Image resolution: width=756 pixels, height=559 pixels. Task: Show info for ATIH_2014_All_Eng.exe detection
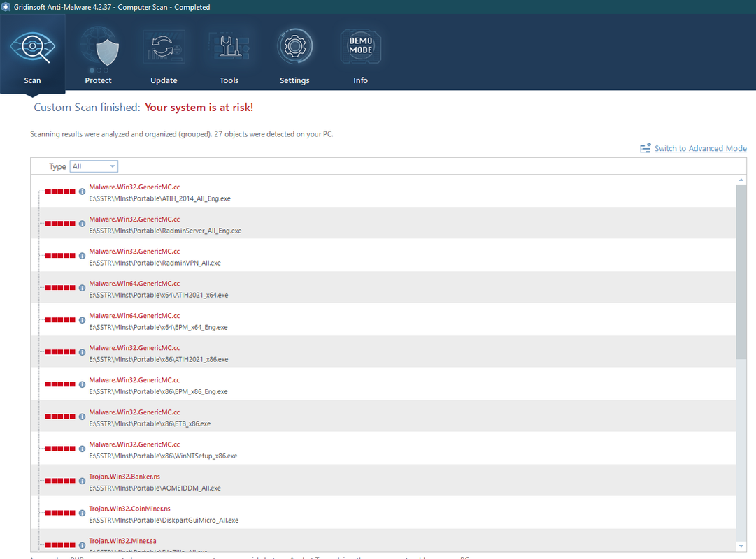tap(82, 191)
